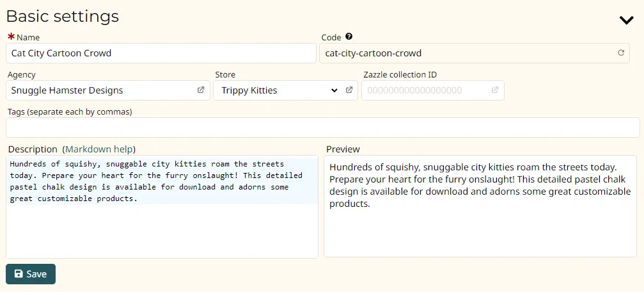This screenshot has height=292, width=644.
Task: Click the Tags label text
Action: click(x=70, y=112)
